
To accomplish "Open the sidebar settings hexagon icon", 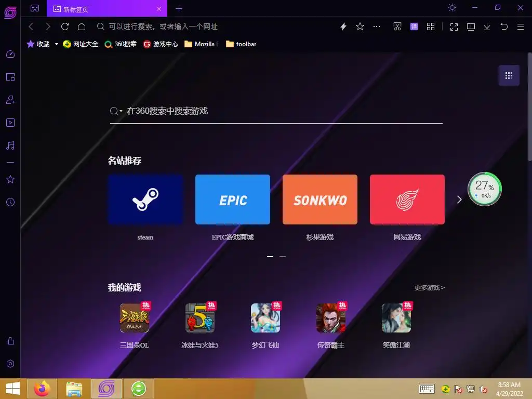I will [x=10, y=364].
